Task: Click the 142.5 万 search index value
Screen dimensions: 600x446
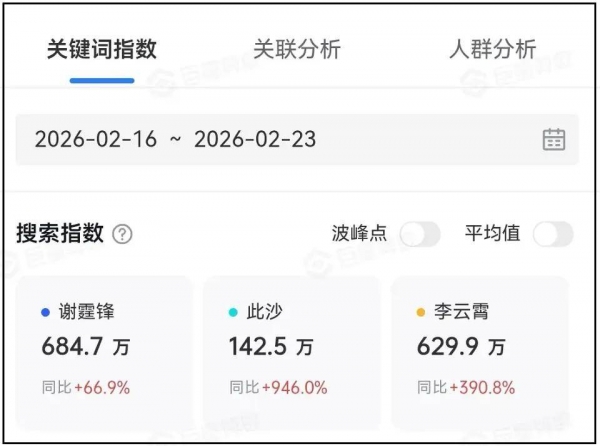Action: [271, 347]
